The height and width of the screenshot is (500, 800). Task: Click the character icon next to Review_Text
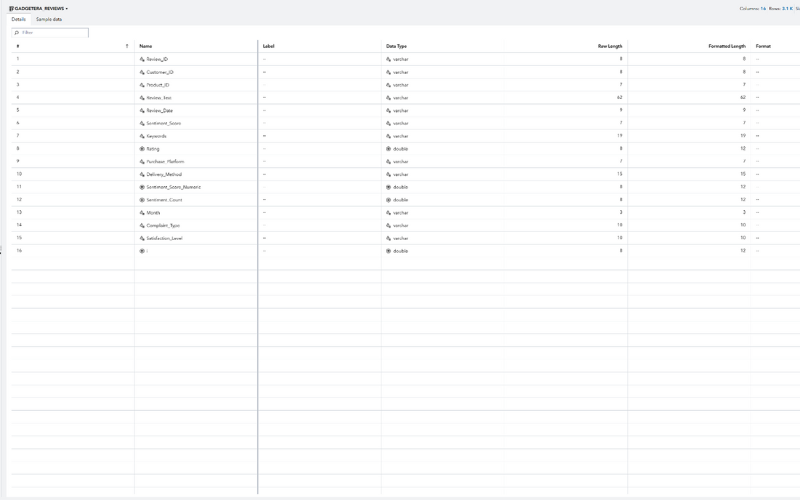pos(142,97)
